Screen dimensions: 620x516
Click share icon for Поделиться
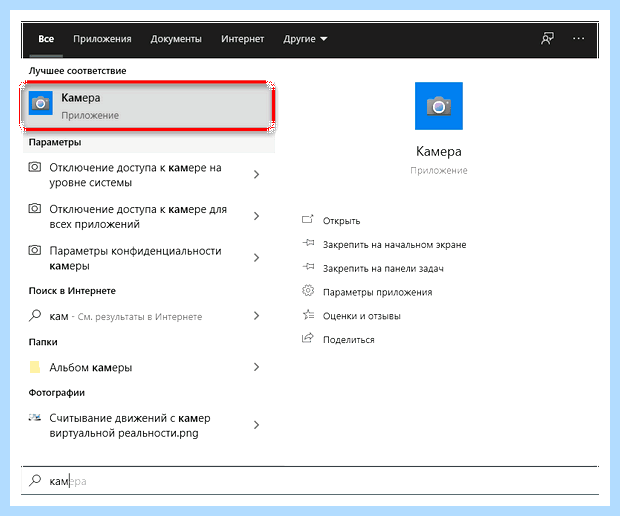(x=308, y=338)
